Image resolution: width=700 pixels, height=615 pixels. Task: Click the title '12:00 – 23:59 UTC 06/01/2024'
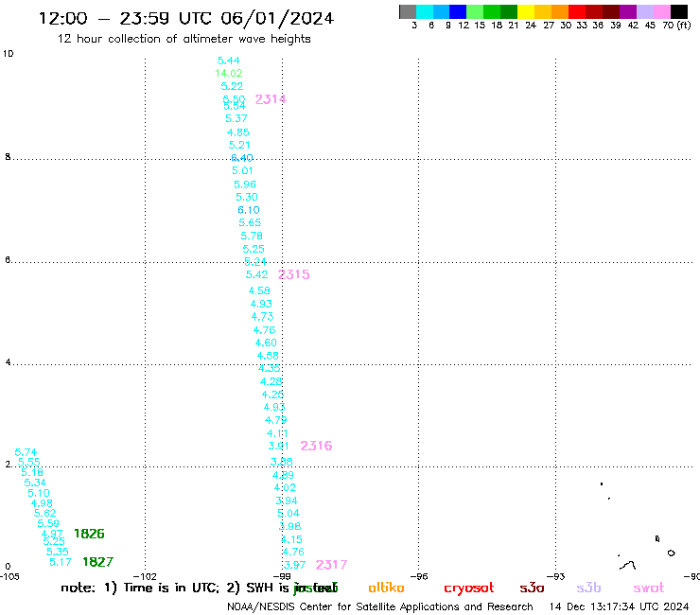tap(186, 18)
